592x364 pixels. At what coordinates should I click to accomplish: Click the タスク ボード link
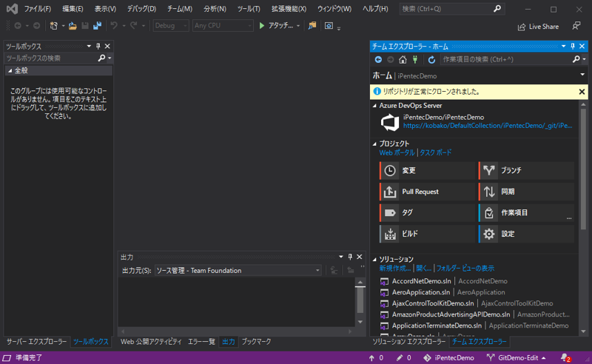436,153
